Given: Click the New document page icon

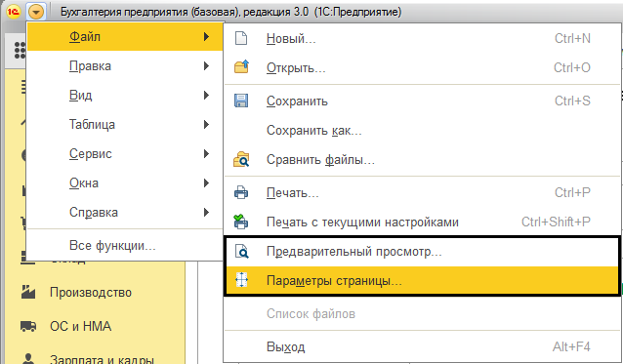Looking at the screenshot, I should click(241, 38).
